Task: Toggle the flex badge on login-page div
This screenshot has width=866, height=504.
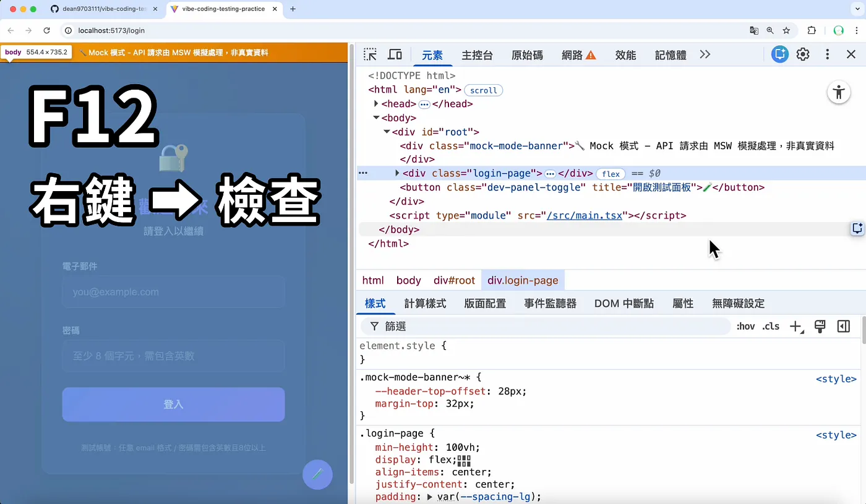Action: pos(611,174)
